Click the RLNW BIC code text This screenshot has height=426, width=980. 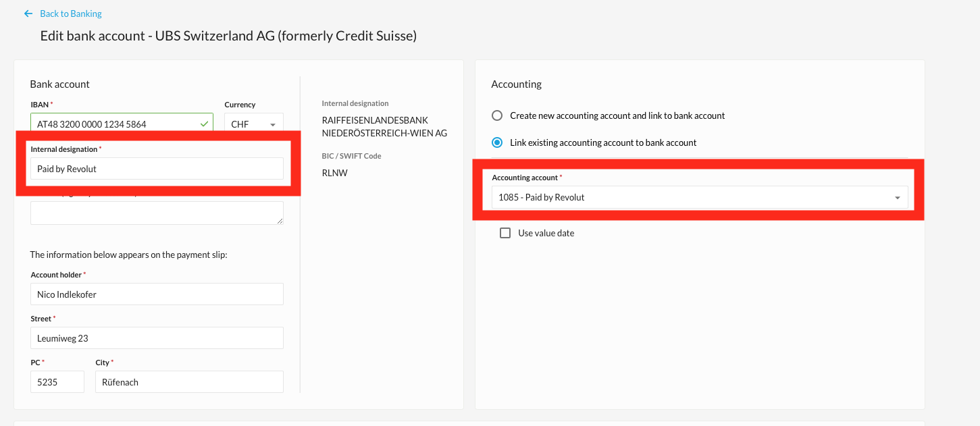[334, 173]
